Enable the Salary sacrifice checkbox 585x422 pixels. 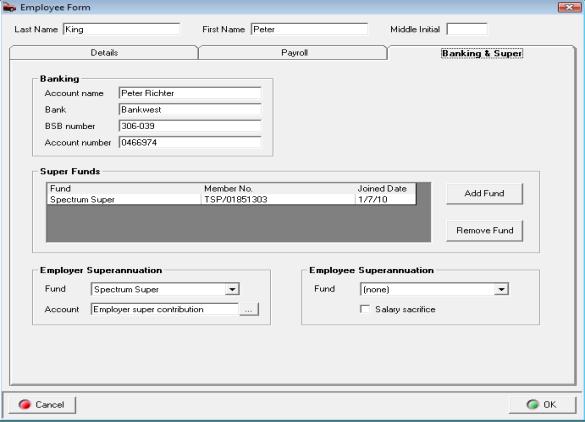[x=365, y=309]
